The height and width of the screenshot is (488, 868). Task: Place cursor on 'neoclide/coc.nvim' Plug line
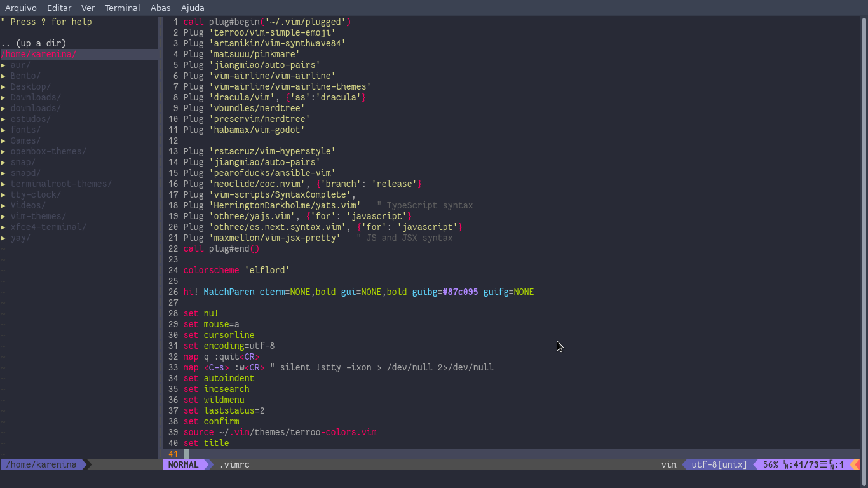coord(302,184)
